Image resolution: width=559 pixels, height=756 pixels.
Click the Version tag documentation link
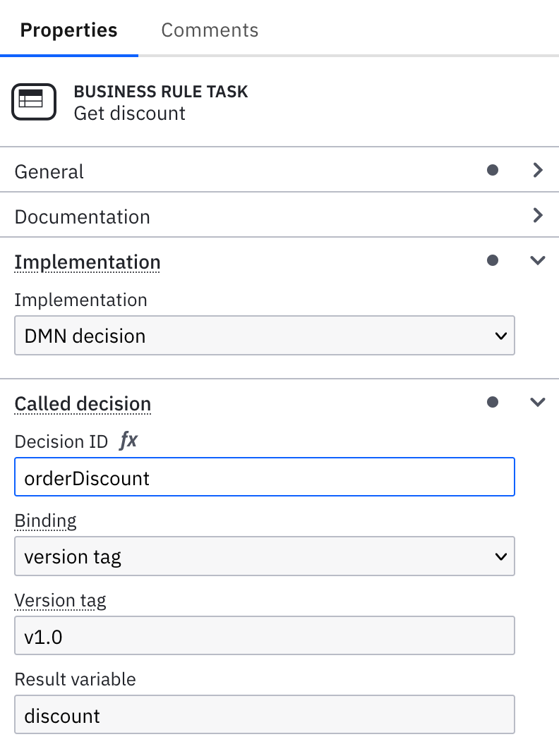pyautogui.click(x=60, y=600)
